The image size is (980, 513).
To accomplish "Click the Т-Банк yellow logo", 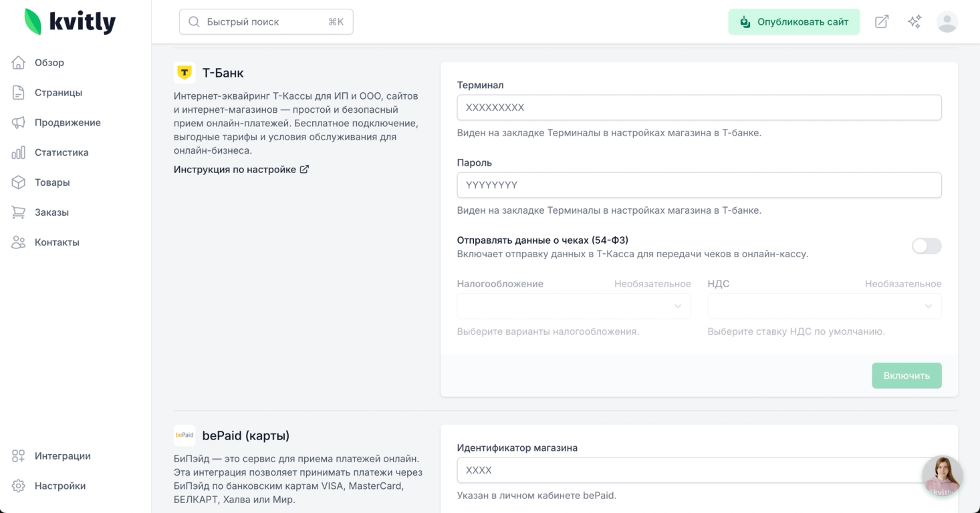I will tap(185, 73).
